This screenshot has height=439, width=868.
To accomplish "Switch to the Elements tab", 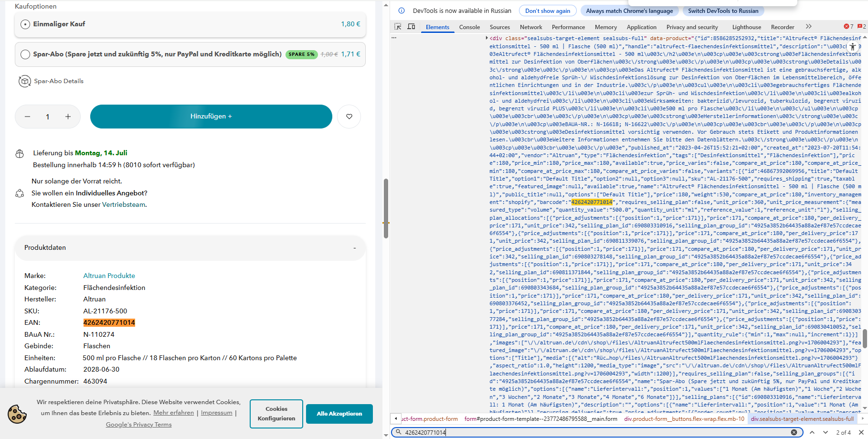I will click(x=437, y=27).
